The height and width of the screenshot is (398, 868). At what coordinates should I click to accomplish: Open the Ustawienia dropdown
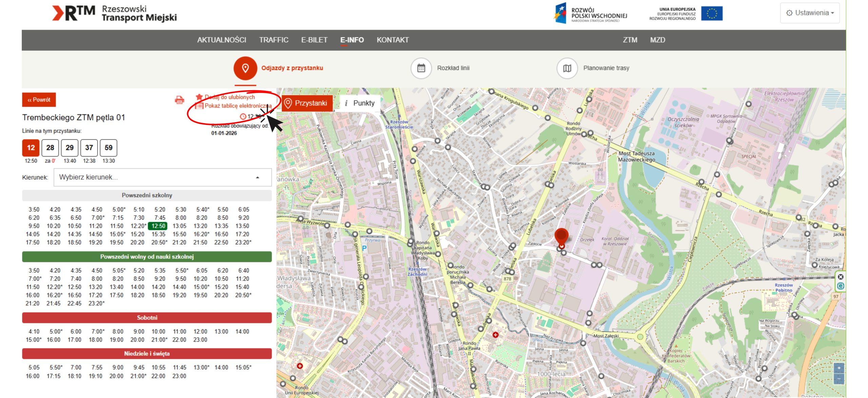pyautogui.click(x=810, y=13)
